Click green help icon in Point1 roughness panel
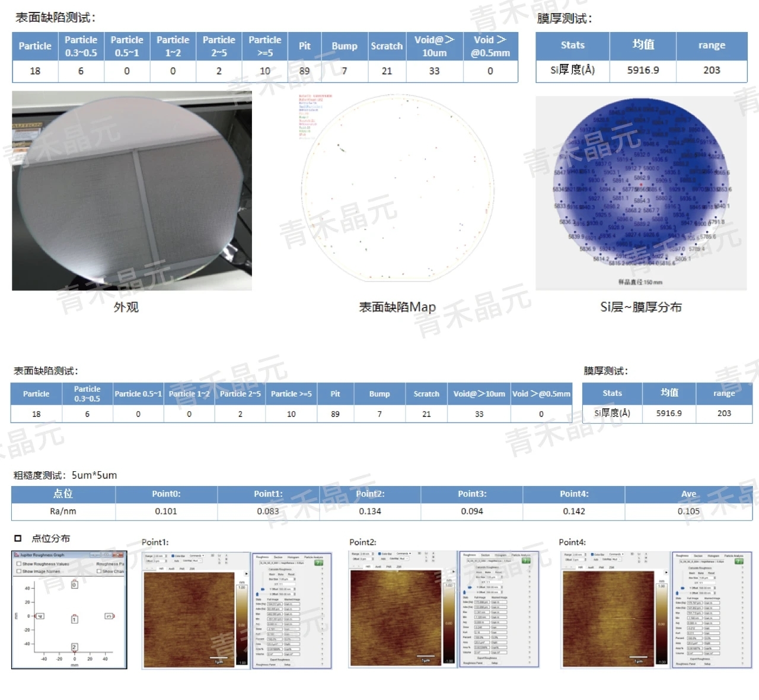 tap(318, 562)
